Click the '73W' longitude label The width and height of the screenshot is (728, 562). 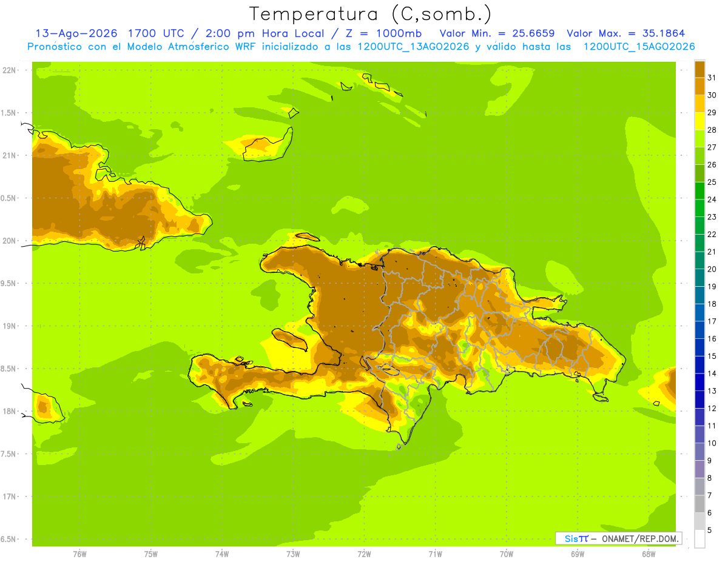click(293, 554)
